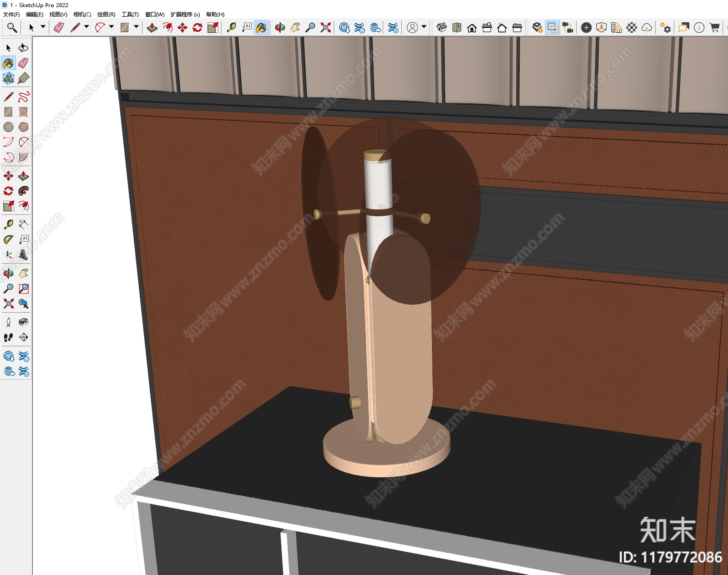
Task: Open the 绘图(R) menu
Action: click(106, 15)
